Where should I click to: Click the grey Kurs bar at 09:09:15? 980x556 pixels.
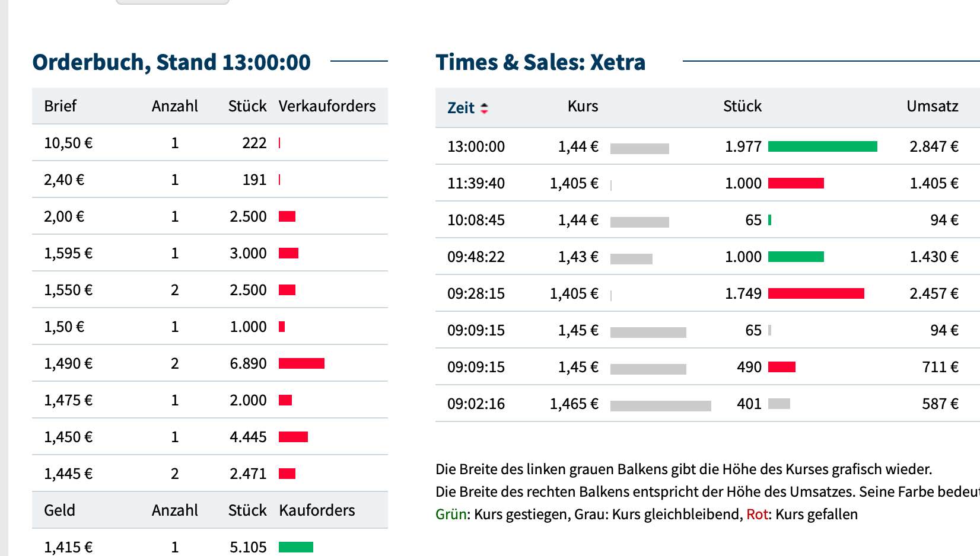pyautogui.click(x=648, y=330)
